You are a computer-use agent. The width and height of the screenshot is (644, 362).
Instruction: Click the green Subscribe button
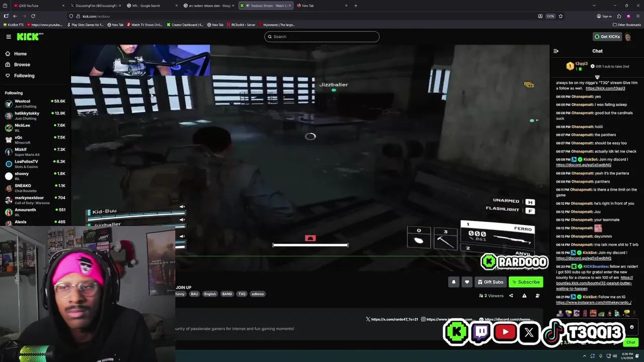[x=526, y=282]
